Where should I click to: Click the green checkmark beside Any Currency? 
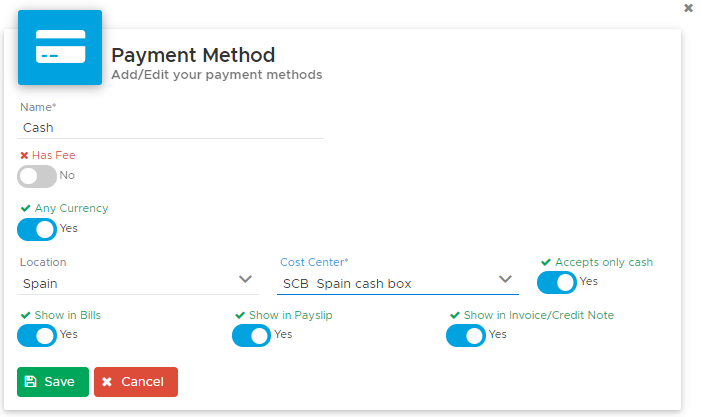26,208
